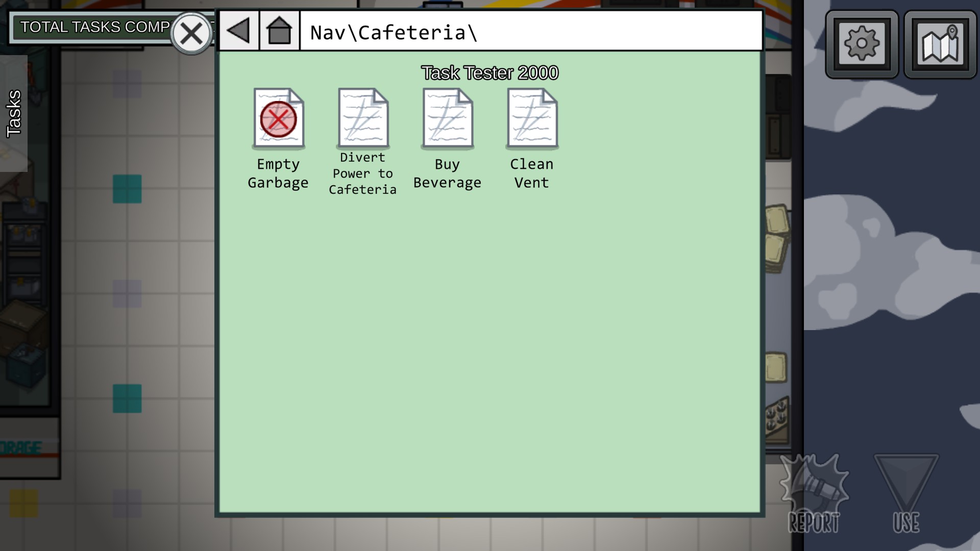980x551 pixels.
Task: Click the Buy Beverage label text
Action: 447,173
